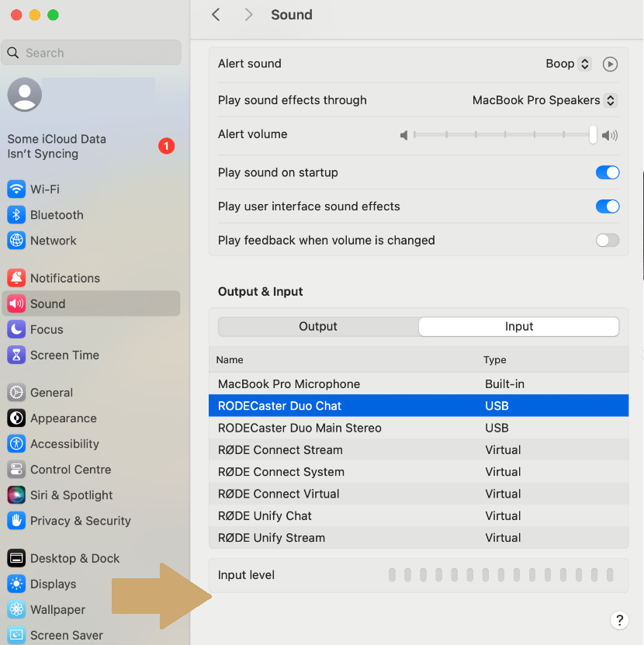
Task: Switch to the Input tab
Action: point(519,326)
